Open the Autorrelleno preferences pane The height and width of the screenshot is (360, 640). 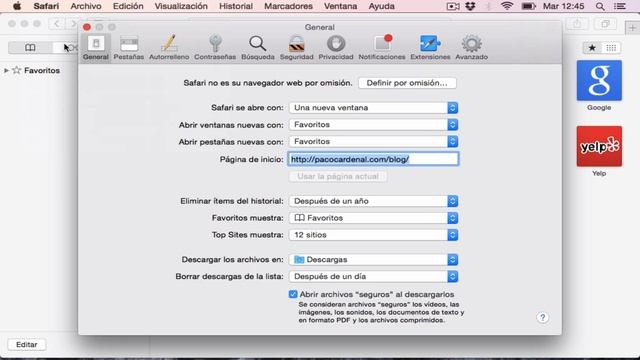pos(169,48)
